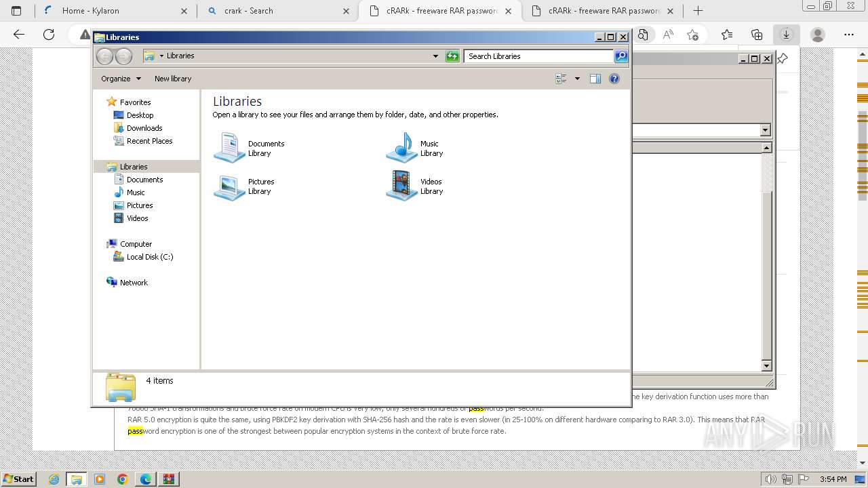Click scroll up arrow in background window list
Viewport: 868px width, 488px height.
coord(767,147)
